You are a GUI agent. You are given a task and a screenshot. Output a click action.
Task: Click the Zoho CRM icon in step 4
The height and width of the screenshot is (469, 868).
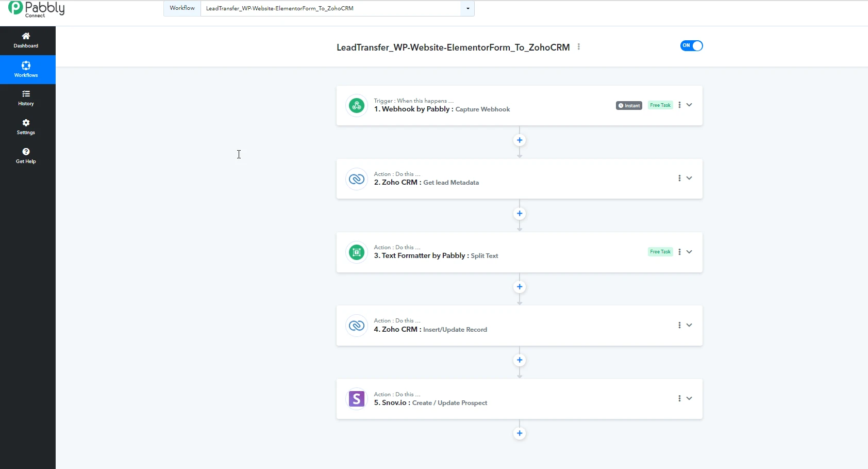click(x=357, y=326)
